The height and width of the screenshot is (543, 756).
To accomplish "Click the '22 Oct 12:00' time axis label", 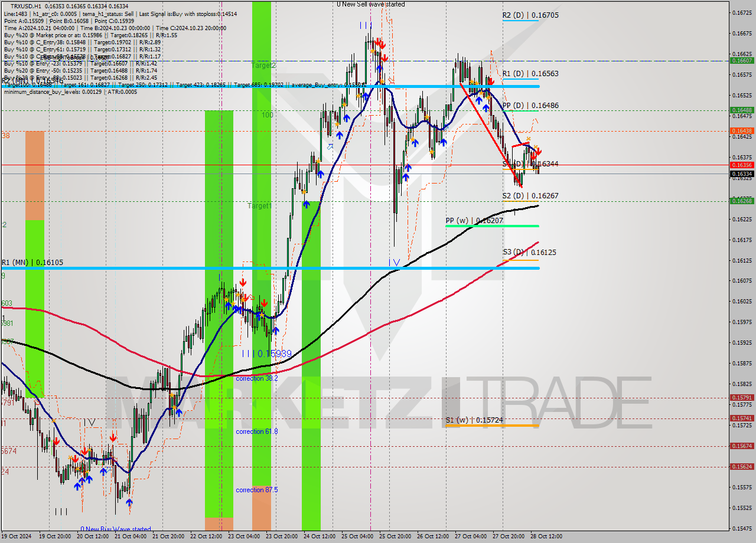I will [206, 537].
